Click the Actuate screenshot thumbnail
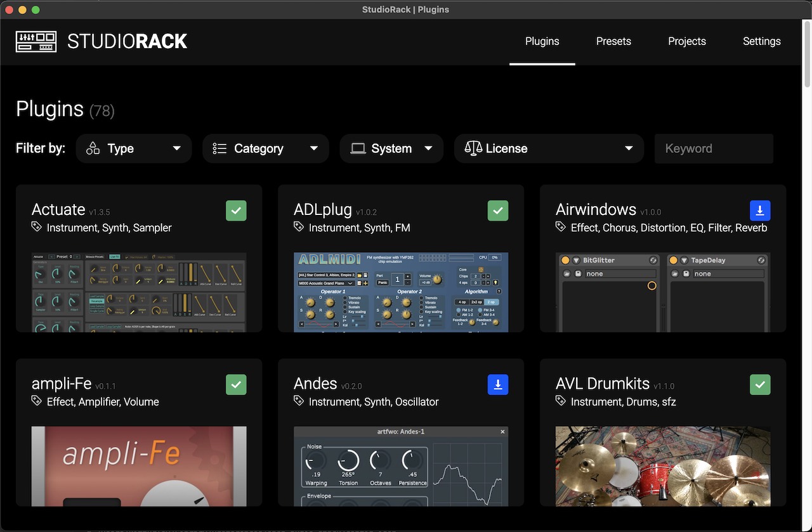 point(139,292)
